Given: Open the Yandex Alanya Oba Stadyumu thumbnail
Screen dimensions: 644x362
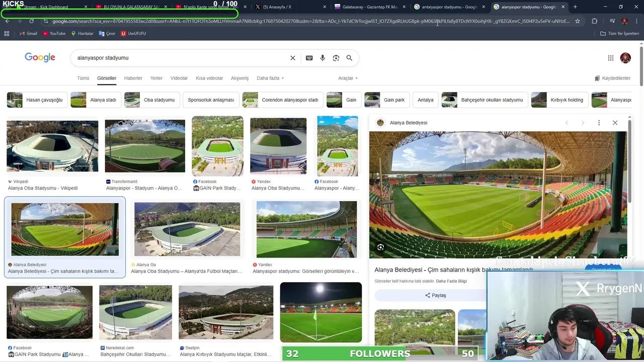Looking at the screenshot, I should pyautogui.click(x=278, y=146).
